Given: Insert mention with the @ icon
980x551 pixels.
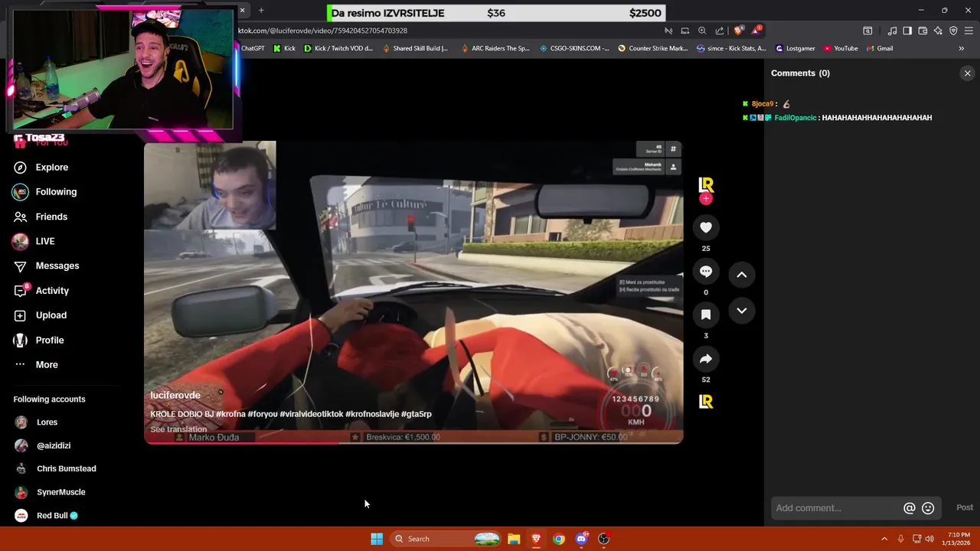Looking at the screenshot, I should [910, 508].
